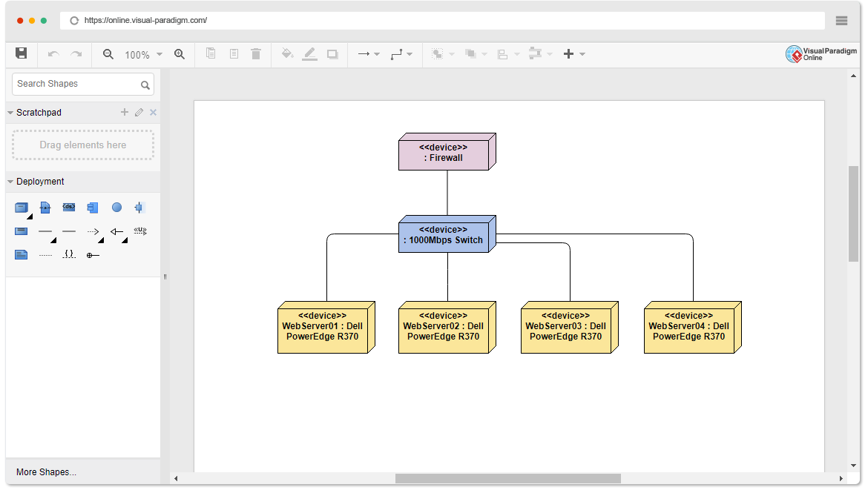Open the align shapes dropdown arrow
This screenshot has width=868, height=493.
coord(517,54)
